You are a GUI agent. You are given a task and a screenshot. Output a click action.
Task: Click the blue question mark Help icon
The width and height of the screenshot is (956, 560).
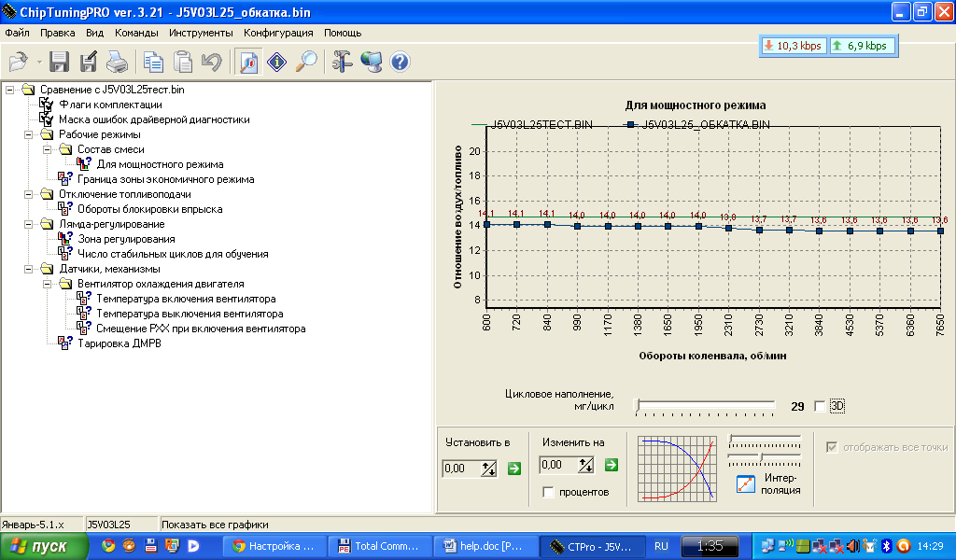point(401,63)
